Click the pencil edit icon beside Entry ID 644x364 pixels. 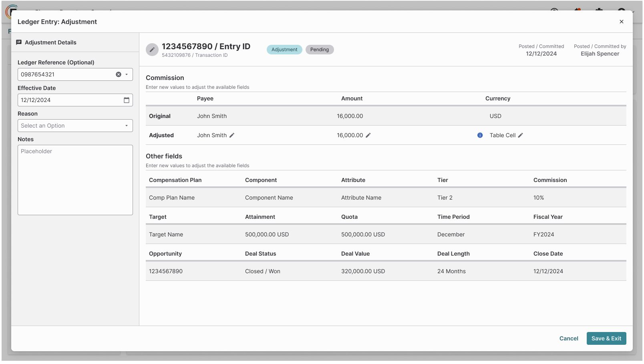[x=152, y=50]
